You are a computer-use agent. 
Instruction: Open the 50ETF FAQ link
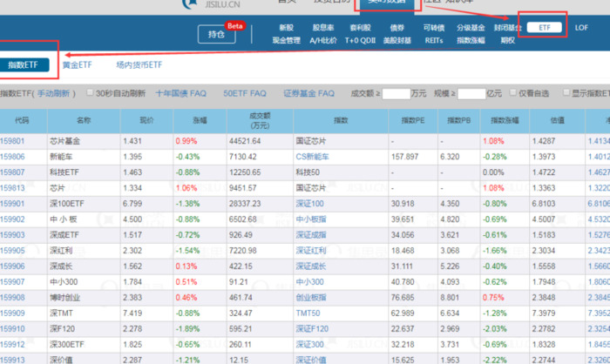click(x=245, y=93)
